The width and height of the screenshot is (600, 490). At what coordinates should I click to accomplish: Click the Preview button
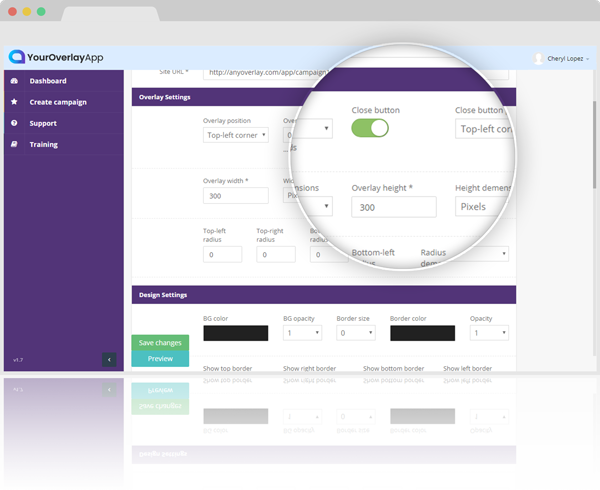coord(160,358)
